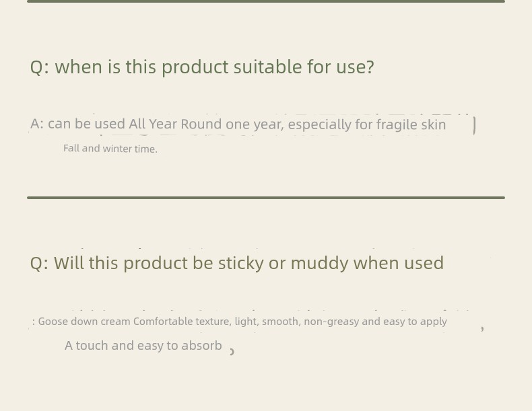Click the green divider line between questions
This screenshot has height=411, width=532.
coord(266,198)
